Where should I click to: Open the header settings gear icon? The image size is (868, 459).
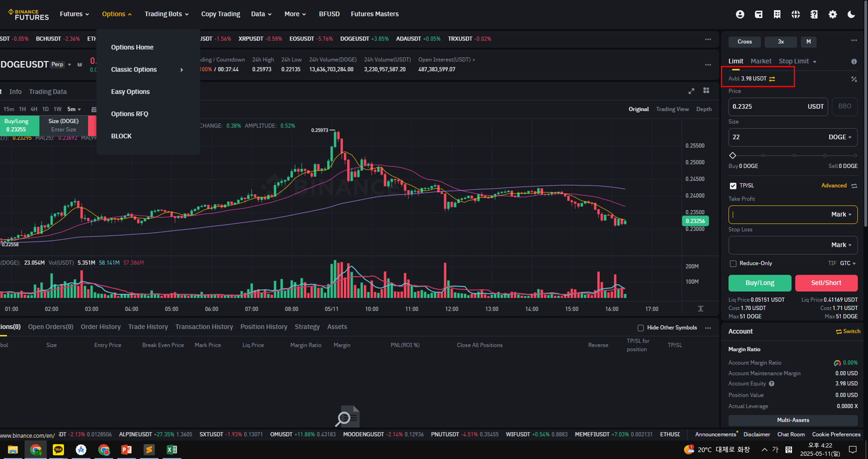[832, 14]
